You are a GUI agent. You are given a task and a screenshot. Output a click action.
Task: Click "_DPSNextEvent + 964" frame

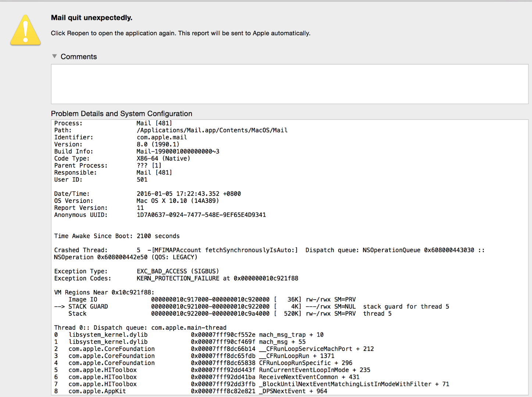293,391
